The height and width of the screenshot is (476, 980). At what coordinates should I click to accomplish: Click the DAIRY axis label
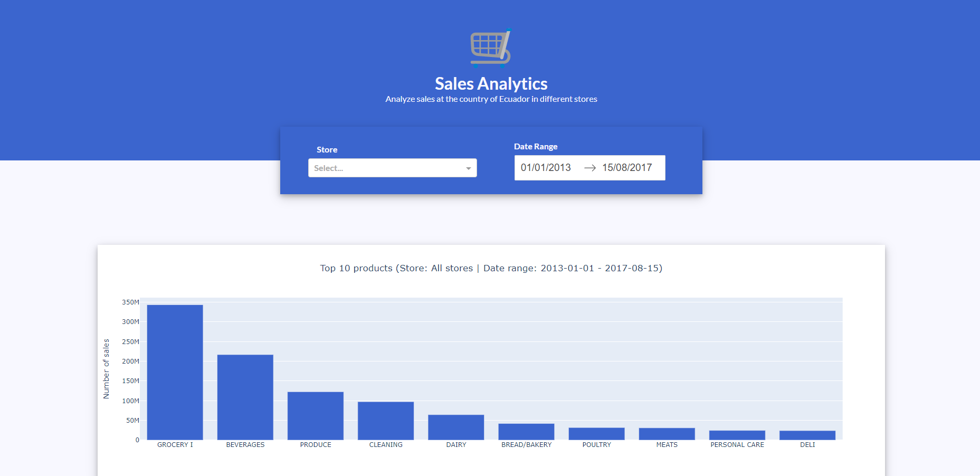click(x=456, y=445)
